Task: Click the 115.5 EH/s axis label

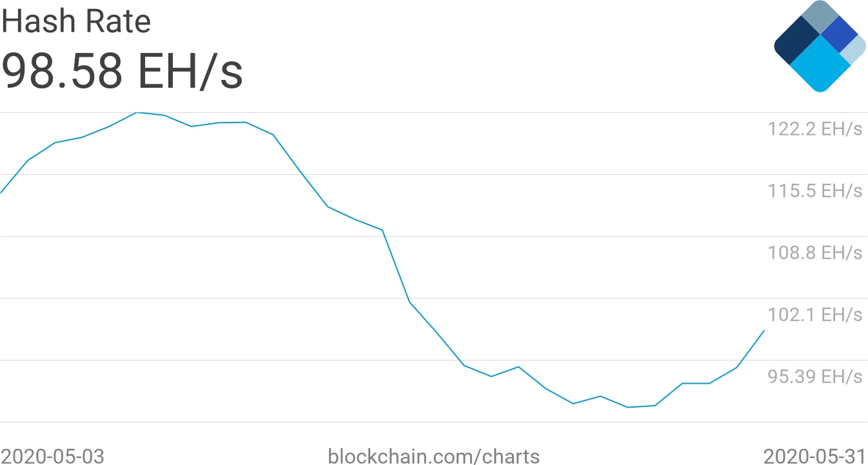Action: 814,191
